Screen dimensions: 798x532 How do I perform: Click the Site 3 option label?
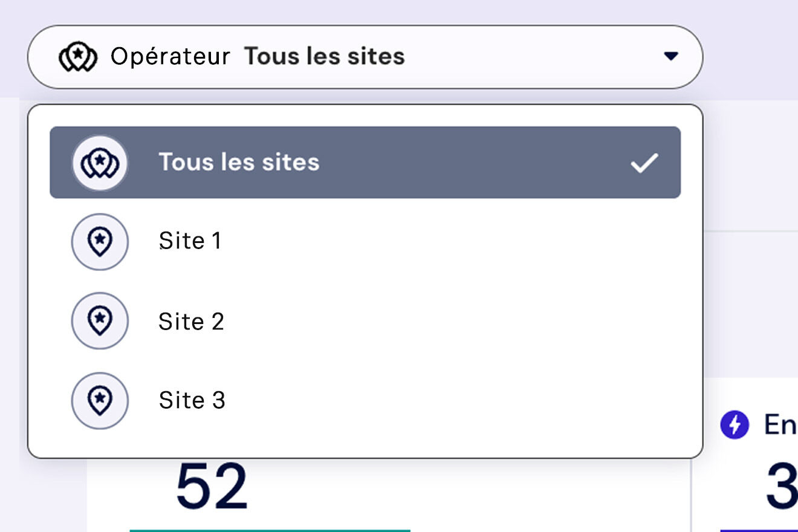(192, 400)
